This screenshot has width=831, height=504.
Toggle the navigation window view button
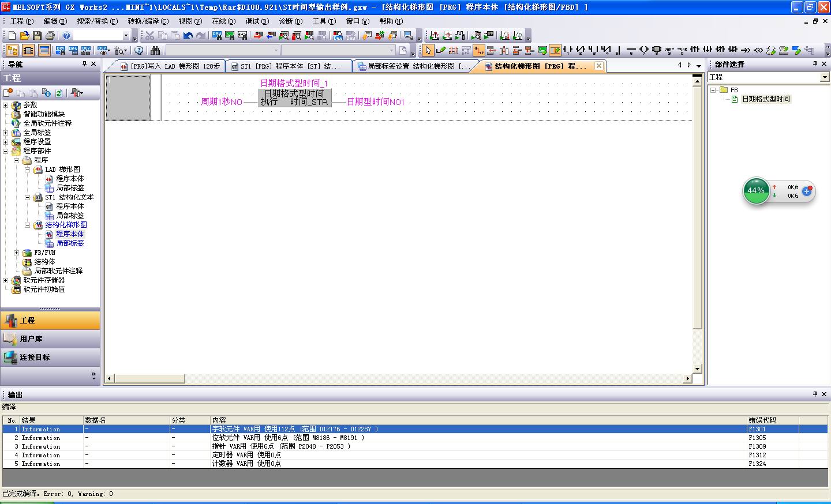point(12,51)
